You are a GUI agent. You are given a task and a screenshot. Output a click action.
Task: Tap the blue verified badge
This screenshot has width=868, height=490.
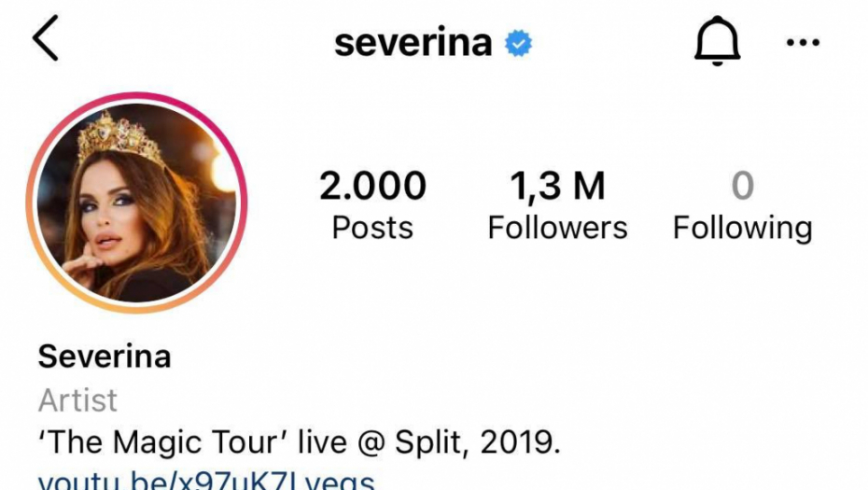pos(518,43)
